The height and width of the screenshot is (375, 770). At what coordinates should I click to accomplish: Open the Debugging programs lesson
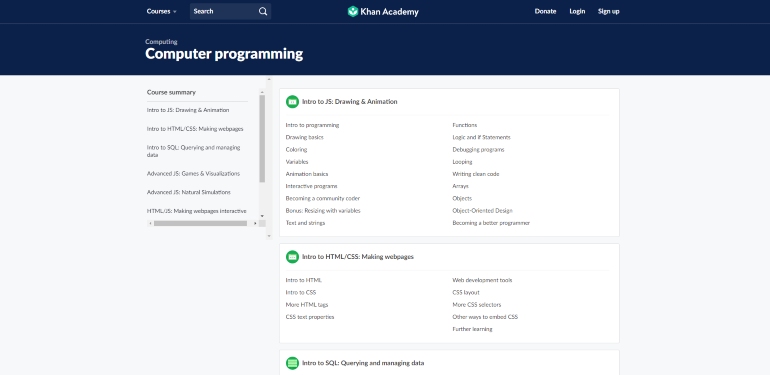(x=478, y=150)
